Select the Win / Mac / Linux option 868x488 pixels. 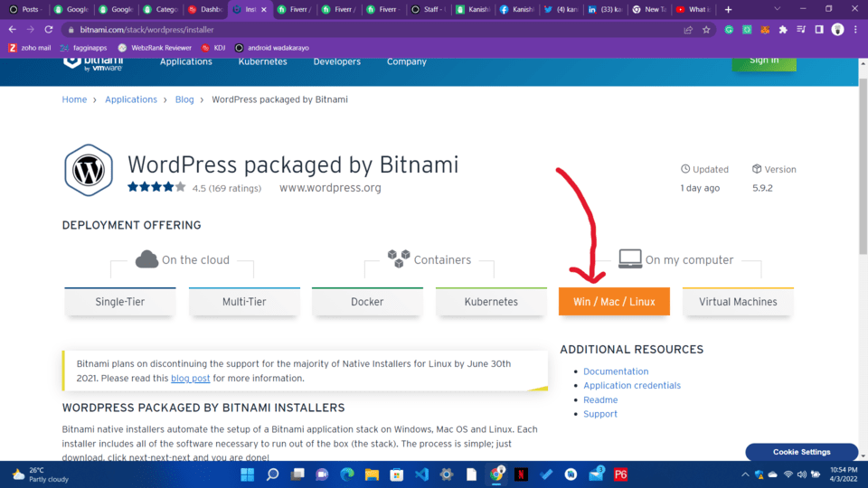pos(614,302)
